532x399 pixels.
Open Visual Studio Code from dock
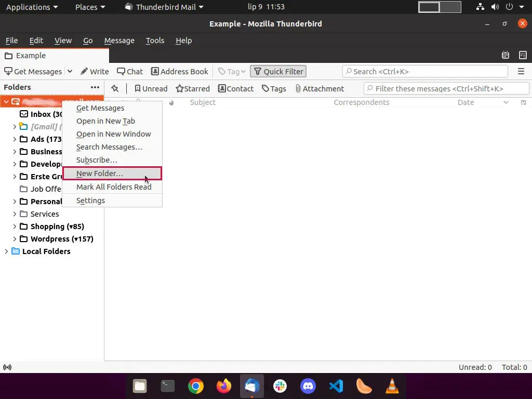tap(336, 386)
